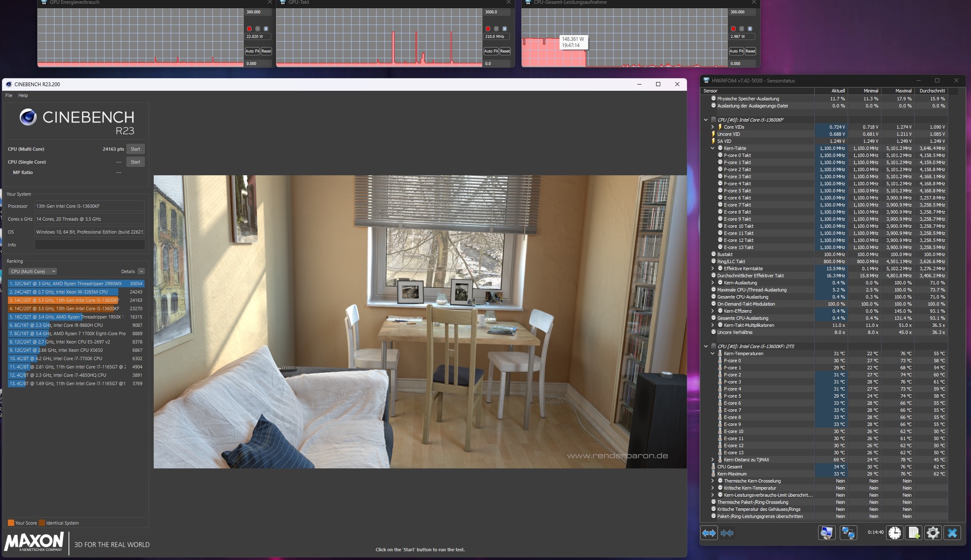The width and height of the screenshot is (971, 560).
Task: Click the Cinebench application icon in the title bar
Action: tap(9, 84)
